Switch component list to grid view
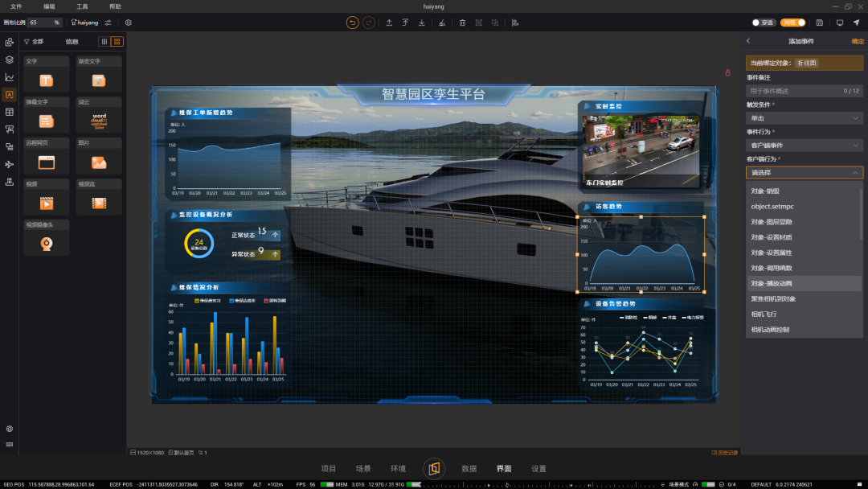The height and width of the screenshot is (489, 868). [117, 42]
